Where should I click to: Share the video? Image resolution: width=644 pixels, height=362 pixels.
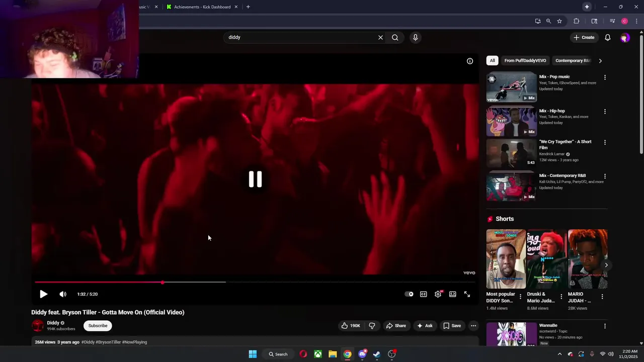(x=396, y=326)
